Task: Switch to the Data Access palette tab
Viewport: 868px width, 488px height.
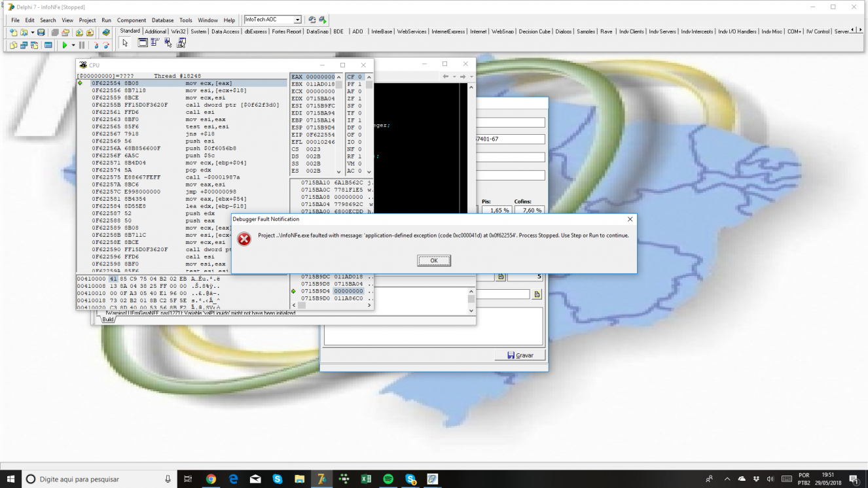Action: coord(225,31)
